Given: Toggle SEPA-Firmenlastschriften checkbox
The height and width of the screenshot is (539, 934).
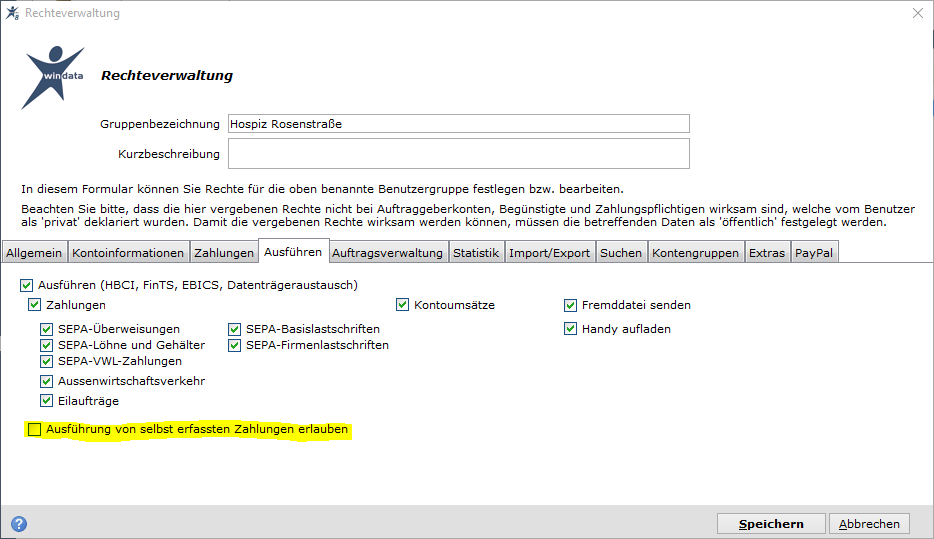Looking at the screenshot, I should click(x=235, y=345).
